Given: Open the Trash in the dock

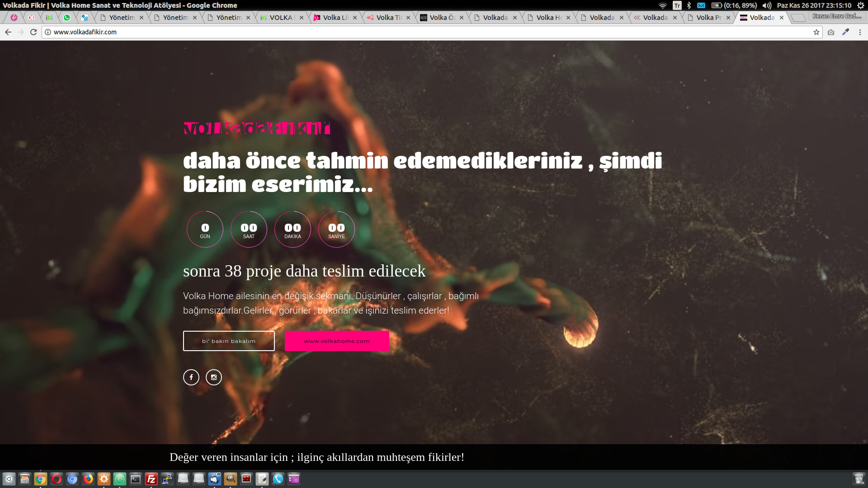Looking at the screenshot, I should pyautogui.click(x=859, y=479).
